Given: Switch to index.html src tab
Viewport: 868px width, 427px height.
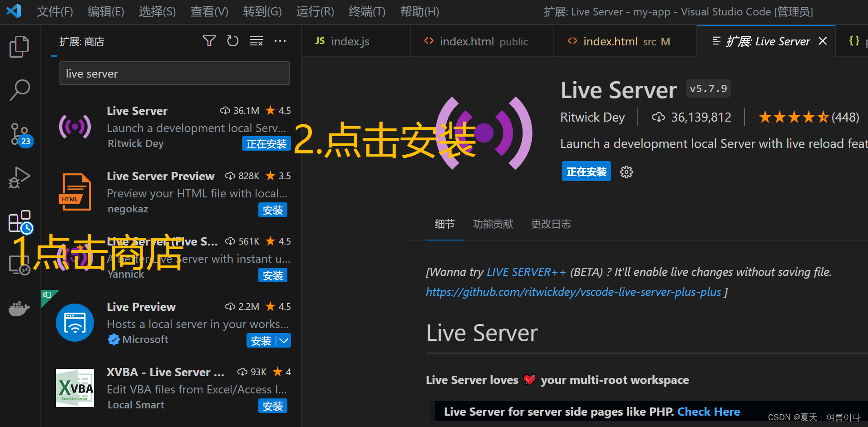Looking at the screenshot, I should click(625, 41).
